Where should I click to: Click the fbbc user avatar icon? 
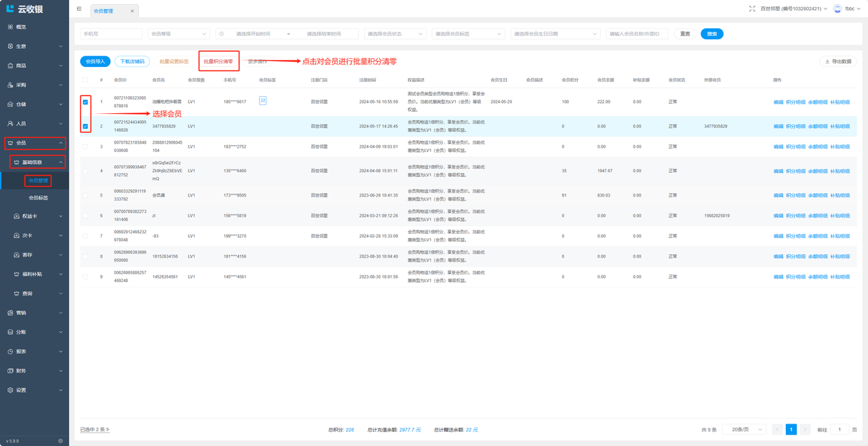(837, 9)
